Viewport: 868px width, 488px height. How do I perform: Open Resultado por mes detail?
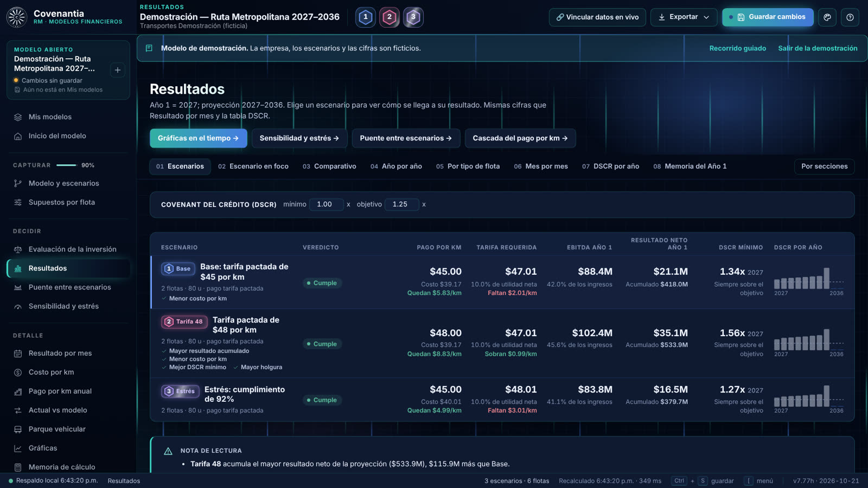coord(68,354)
